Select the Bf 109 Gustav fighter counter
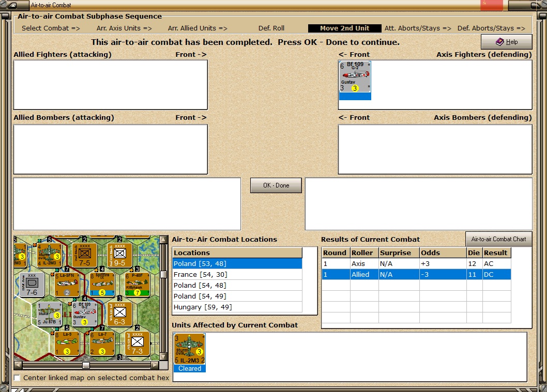The height and width of the screenshot is (392, 547). point(355,81)
